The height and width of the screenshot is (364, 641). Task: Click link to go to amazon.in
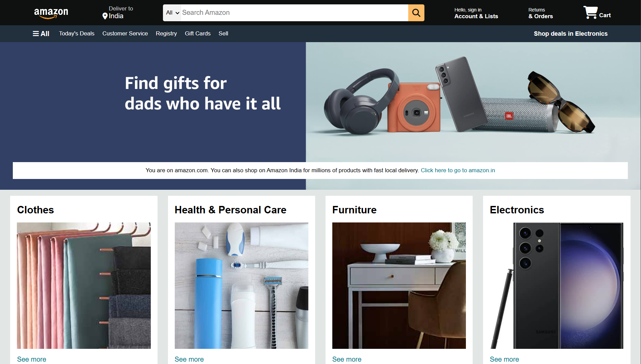[x=458, y=171]
